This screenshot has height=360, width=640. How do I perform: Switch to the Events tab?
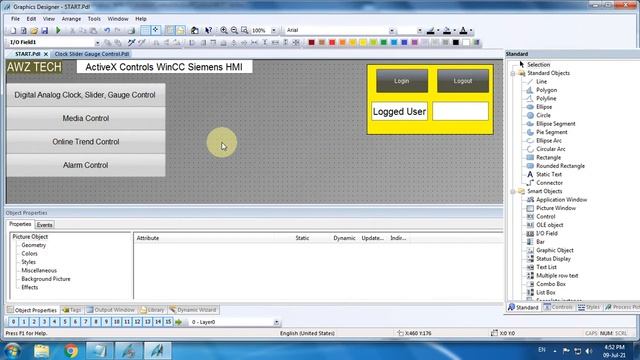pos(44,225)
